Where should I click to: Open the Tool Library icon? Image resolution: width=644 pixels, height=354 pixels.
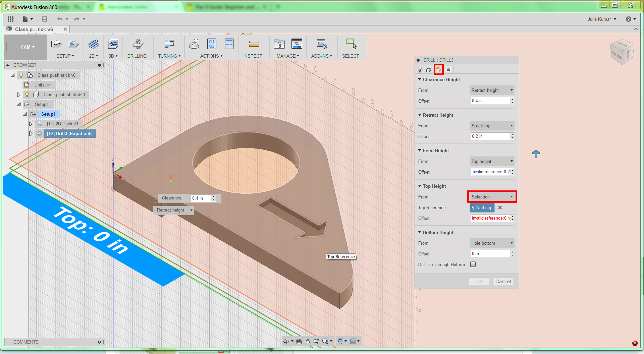(x=279, y=44)
